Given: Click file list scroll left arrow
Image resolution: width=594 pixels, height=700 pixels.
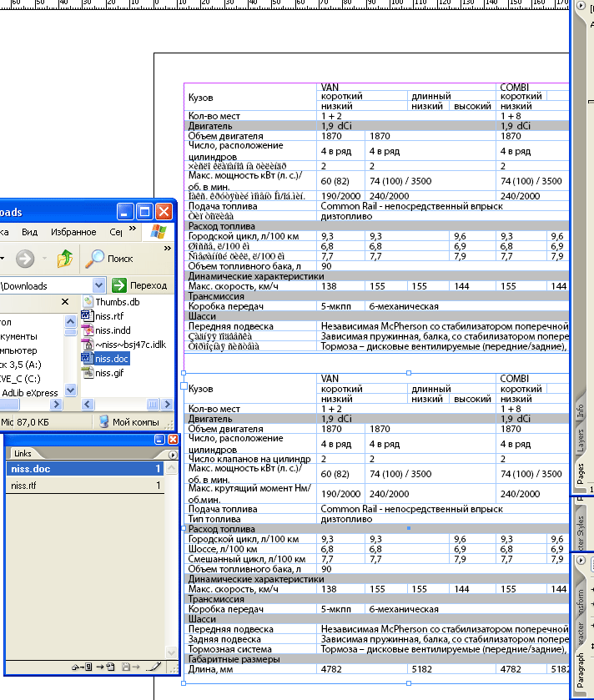Looking at the screenshot, I should click(x=88, y=405).
